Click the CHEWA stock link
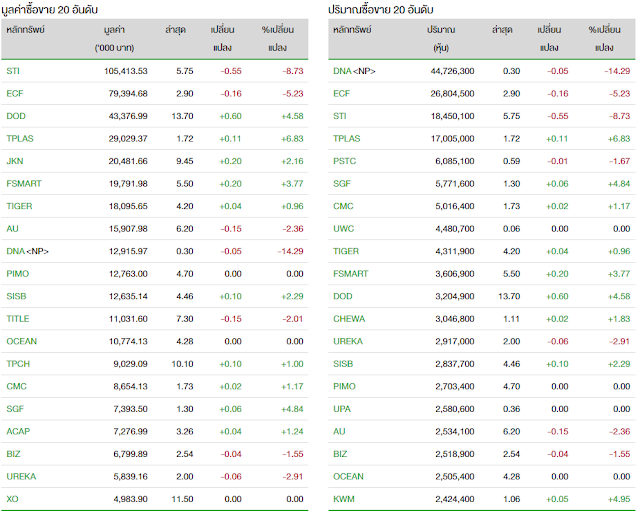The height and width of the screenshot is (513, 640). (x=349, y=317)
